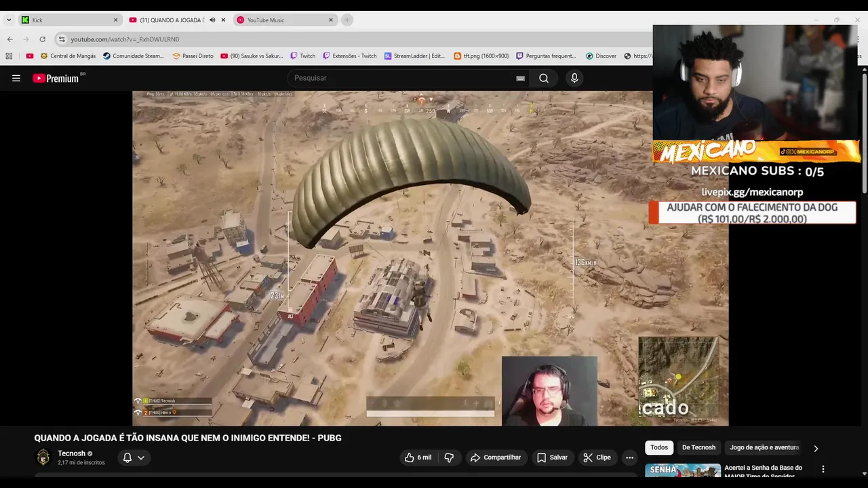The height and width of the screenshot is (488, 868).
Task: Open the Twitch bookmark
Action: point(302,56)
